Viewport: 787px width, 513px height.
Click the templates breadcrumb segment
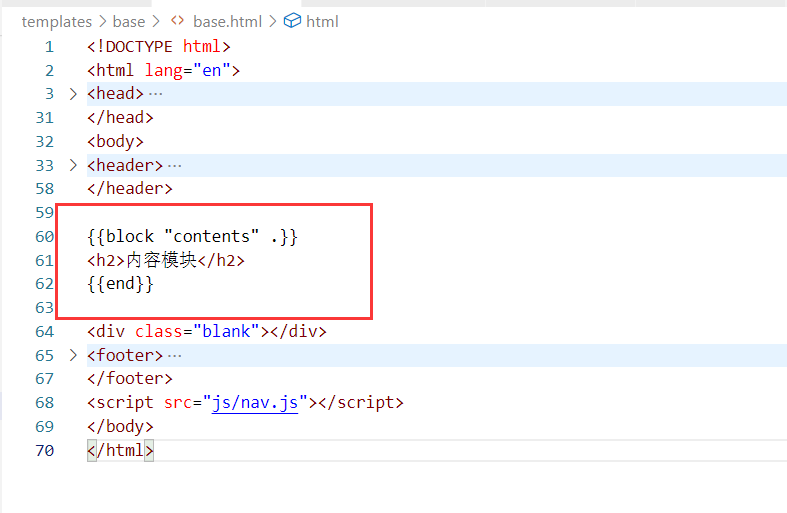[x=57, y=22]
